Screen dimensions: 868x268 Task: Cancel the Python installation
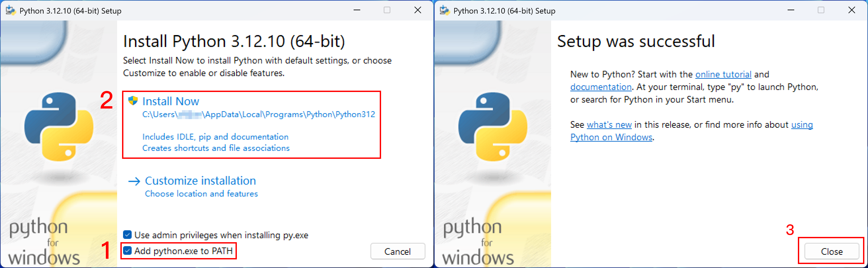[398, 251]
